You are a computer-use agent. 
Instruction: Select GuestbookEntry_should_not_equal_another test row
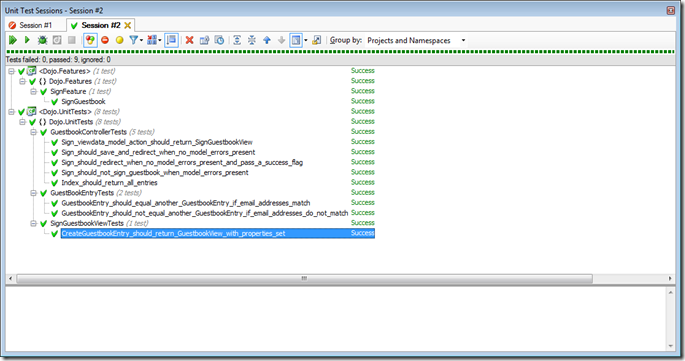[x=204, y=213]
